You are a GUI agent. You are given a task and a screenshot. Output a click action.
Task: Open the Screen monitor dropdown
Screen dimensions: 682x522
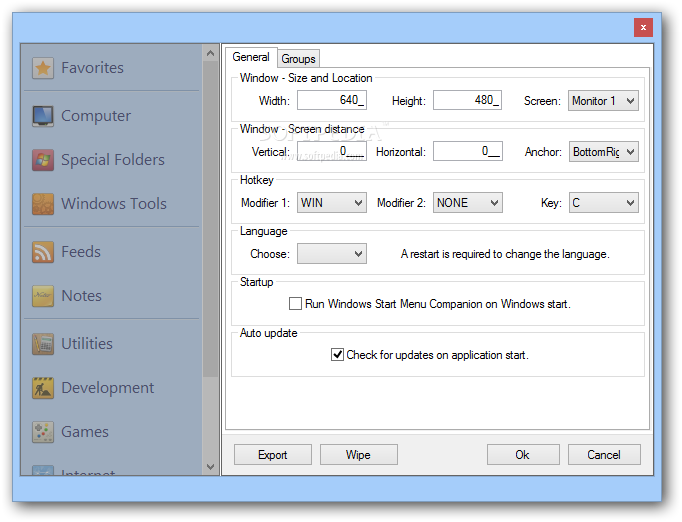tap(603, 101)
